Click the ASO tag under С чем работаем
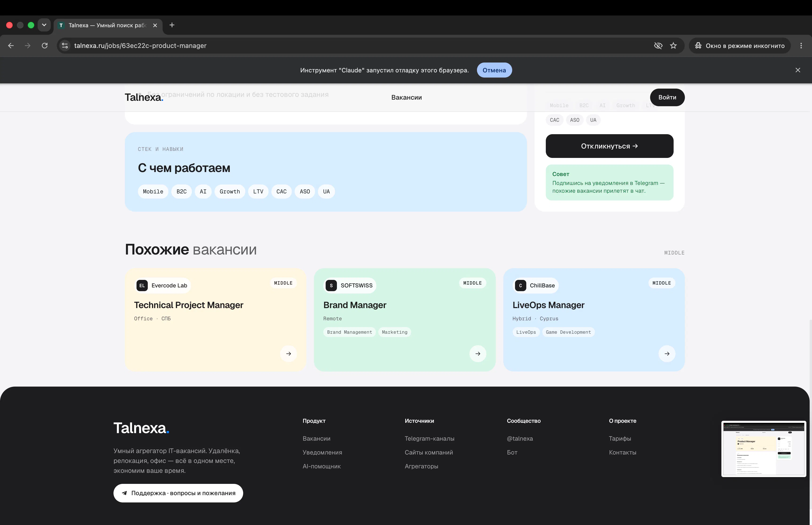 305,192
